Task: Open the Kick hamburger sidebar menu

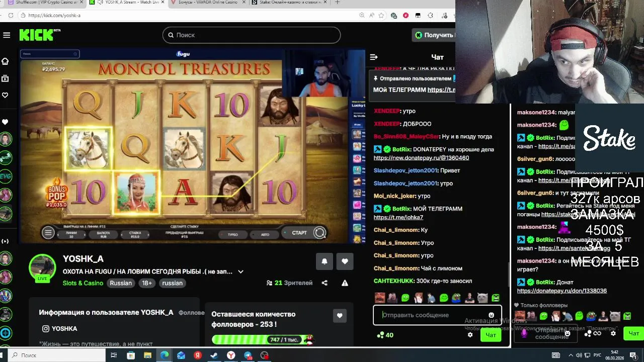Action: [7, 35]
